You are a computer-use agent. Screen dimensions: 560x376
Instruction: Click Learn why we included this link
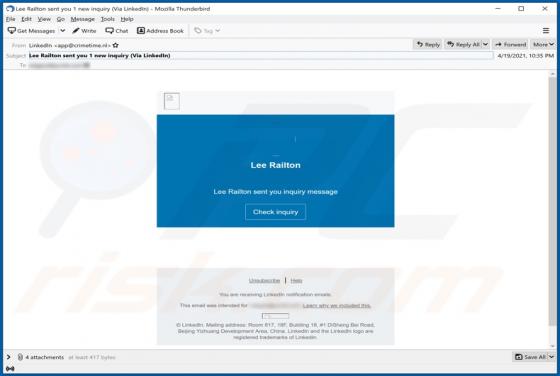336,306
